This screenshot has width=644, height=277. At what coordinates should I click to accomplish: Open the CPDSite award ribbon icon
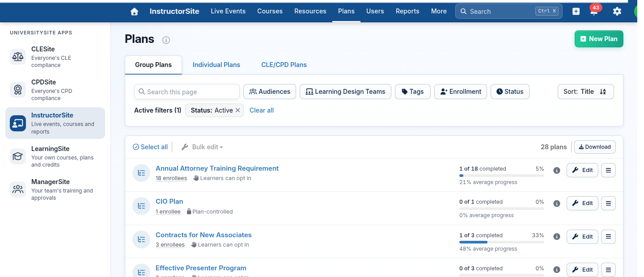pyautogui.click(x=18, y=90)
